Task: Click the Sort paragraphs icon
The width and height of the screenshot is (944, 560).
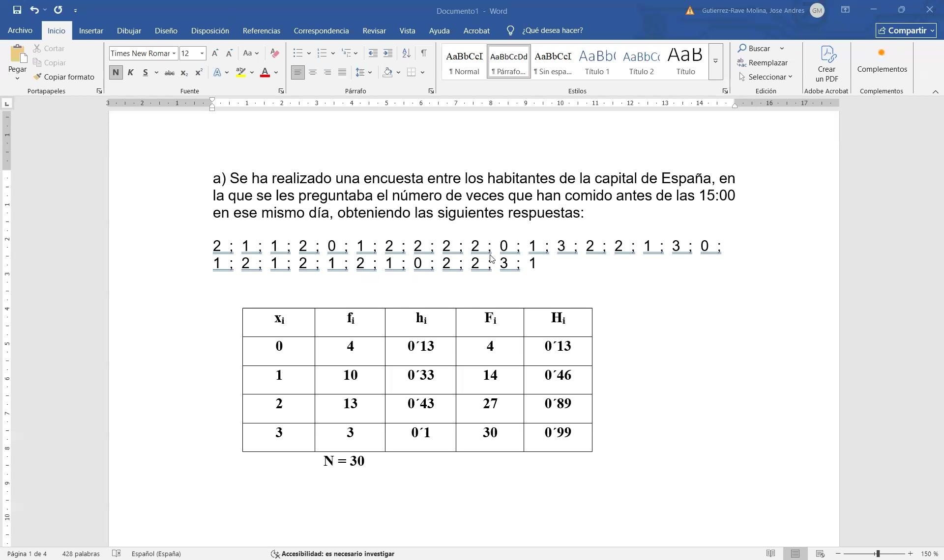Action: tap(406, 53)
